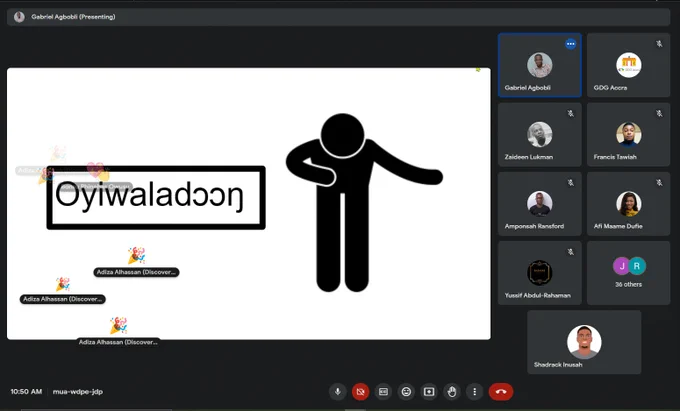Screen dimensions: 680x411
Task: Select Francis Tawiah participant tile
Action: [x=628, y=134]
